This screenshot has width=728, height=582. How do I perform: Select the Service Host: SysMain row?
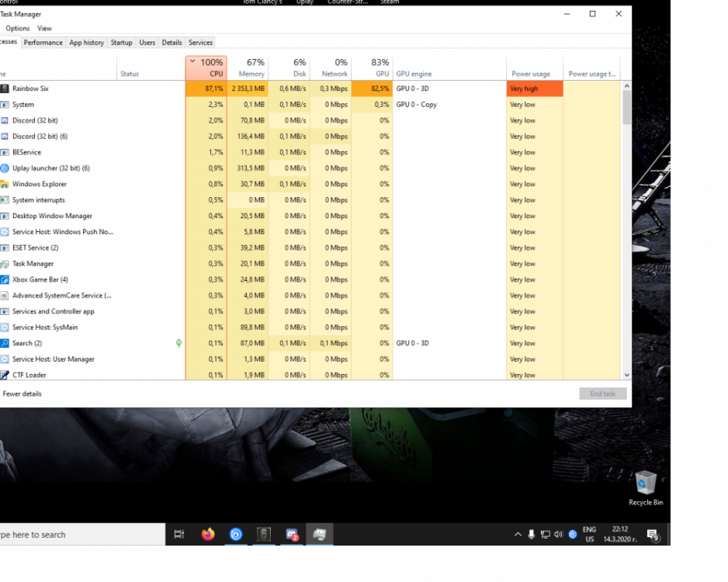pos(310,327)
